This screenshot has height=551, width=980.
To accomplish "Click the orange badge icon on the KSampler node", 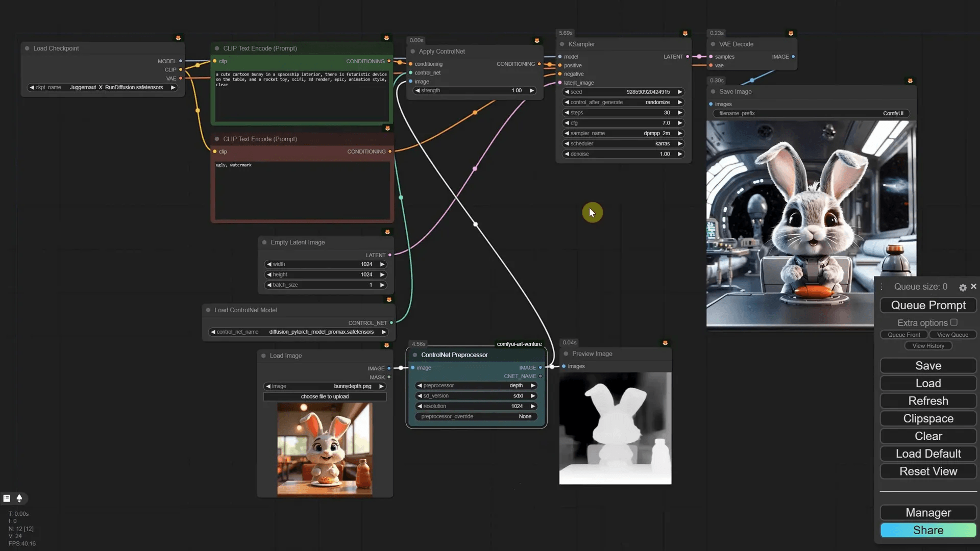I will click(685, 32).
